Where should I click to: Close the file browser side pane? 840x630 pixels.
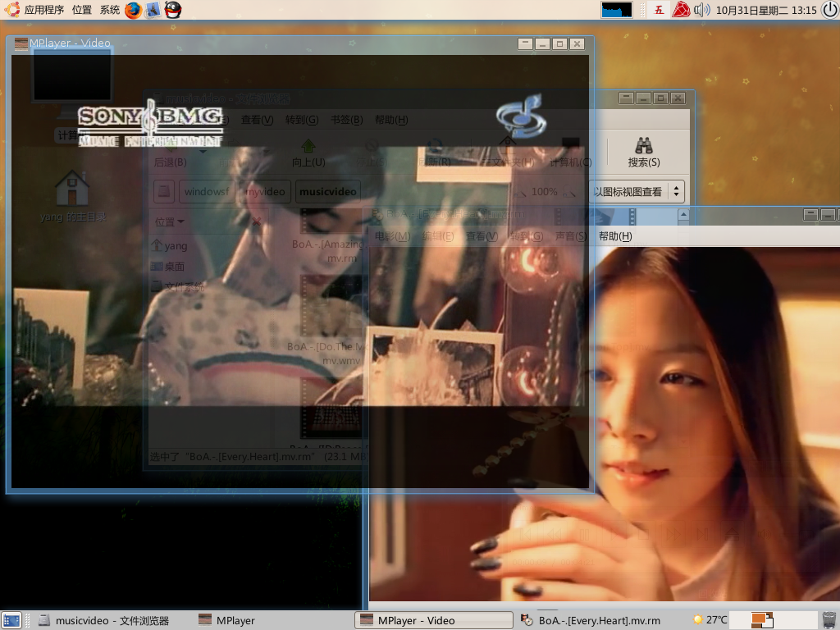257,221
